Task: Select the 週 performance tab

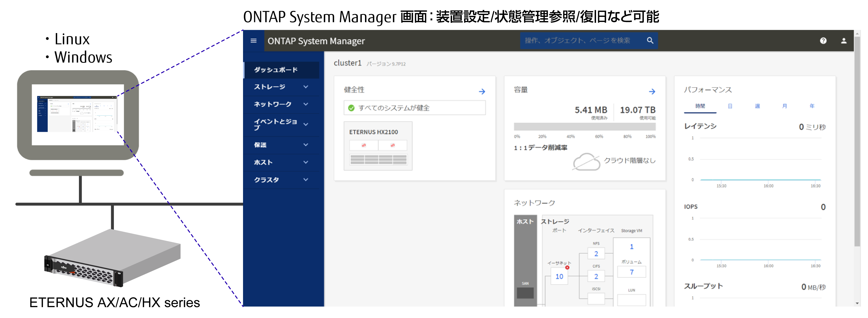Action: (x=757, y=106)
